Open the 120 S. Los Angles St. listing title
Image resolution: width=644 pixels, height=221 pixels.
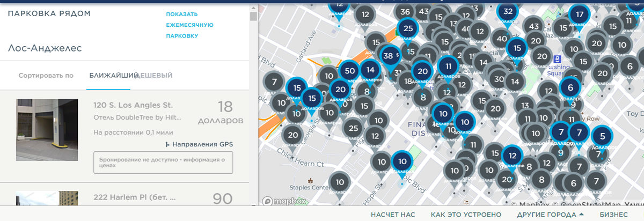coord(133,105)
